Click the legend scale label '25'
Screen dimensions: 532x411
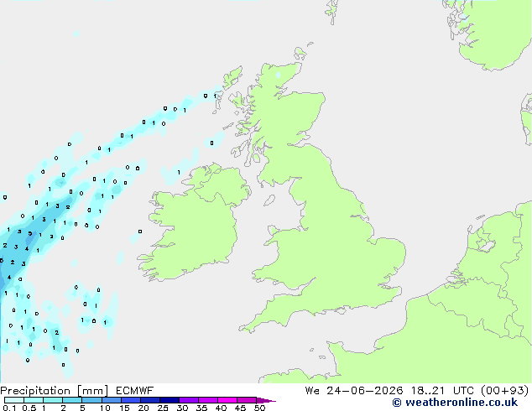pyautogui.click(x=163, y=408)
